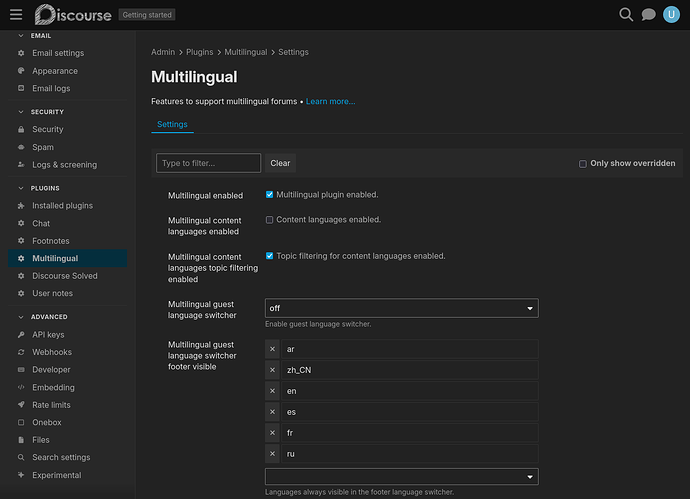Viewport: 690px width, 499px height.
Task: Click the rocket icon beside Rate limits
Action: click(x=21, y=404)
